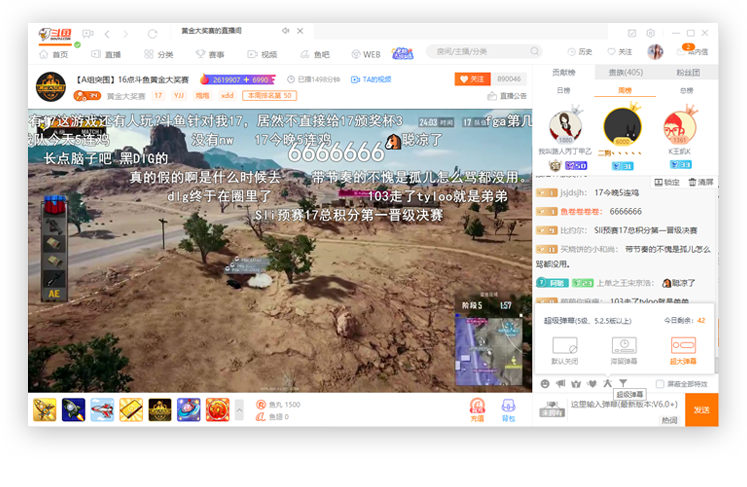Check 屏蔽全部特效 checkbox

[660, 384]
